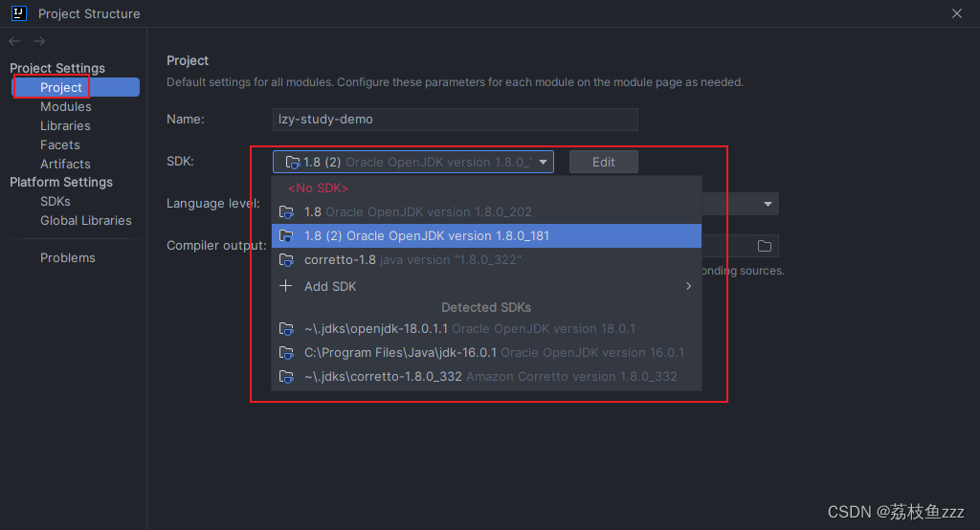The height and width of the screenshot is (530, 980).
Task: Click the Platform Settings heading
Action: tap(61, 182)
